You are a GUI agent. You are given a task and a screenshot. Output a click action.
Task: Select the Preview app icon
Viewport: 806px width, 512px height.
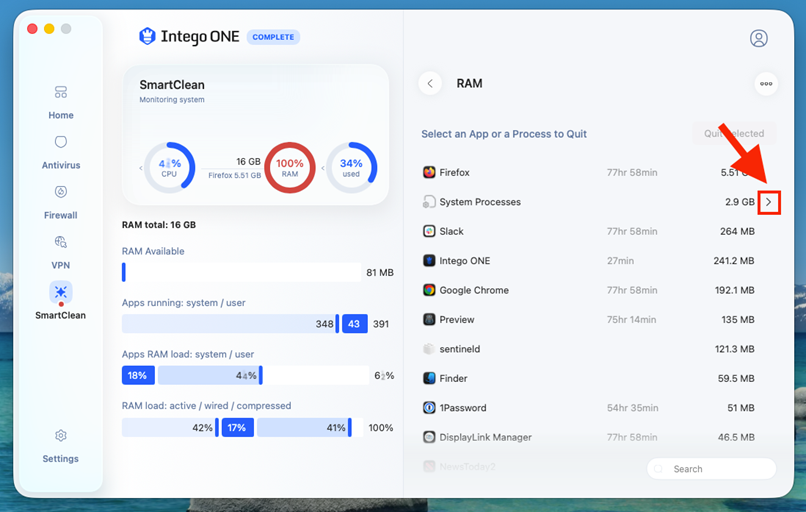pyautogui.click(x=429, y=319)
